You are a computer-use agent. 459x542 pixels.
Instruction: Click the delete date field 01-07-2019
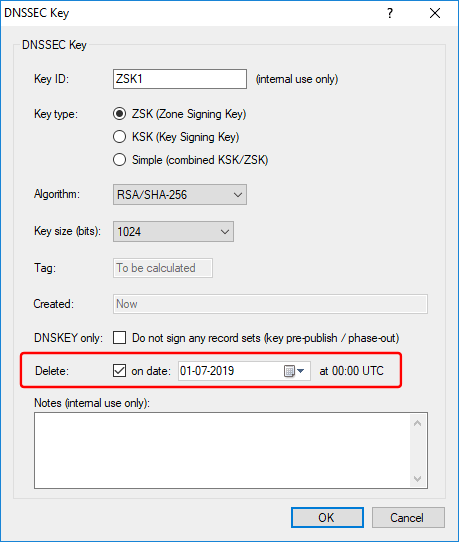230,371
